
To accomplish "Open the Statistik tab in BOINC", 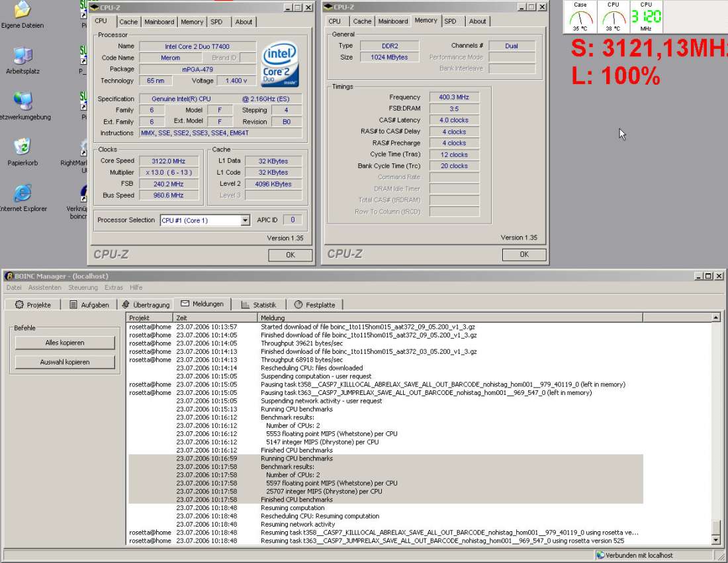I will click(x=259, y=304).
